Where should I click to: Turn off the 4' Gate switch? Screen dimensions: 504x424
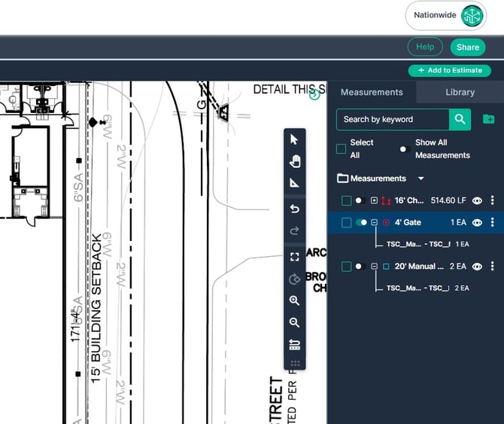pos(361,222)
